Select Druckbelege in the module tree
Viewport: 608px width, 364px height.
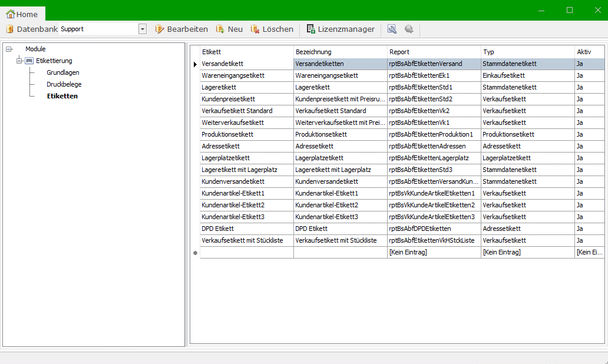click(64, 84)
